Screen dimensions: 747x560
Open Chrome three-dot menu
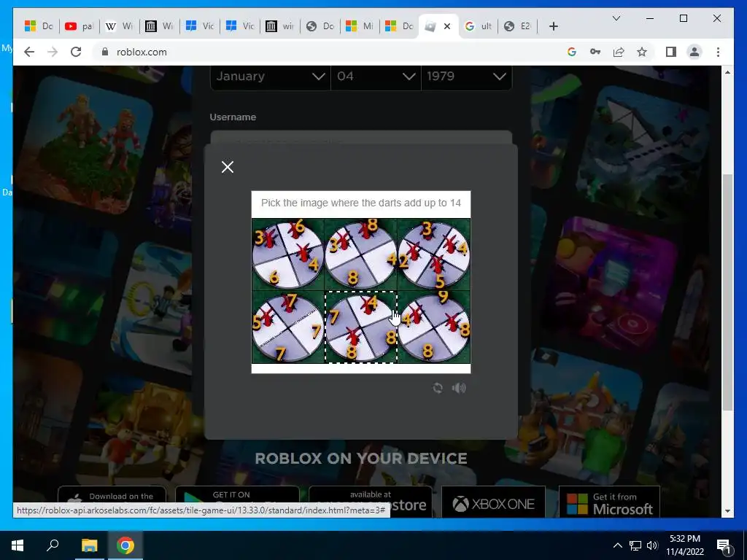click(x=718, y=52)
